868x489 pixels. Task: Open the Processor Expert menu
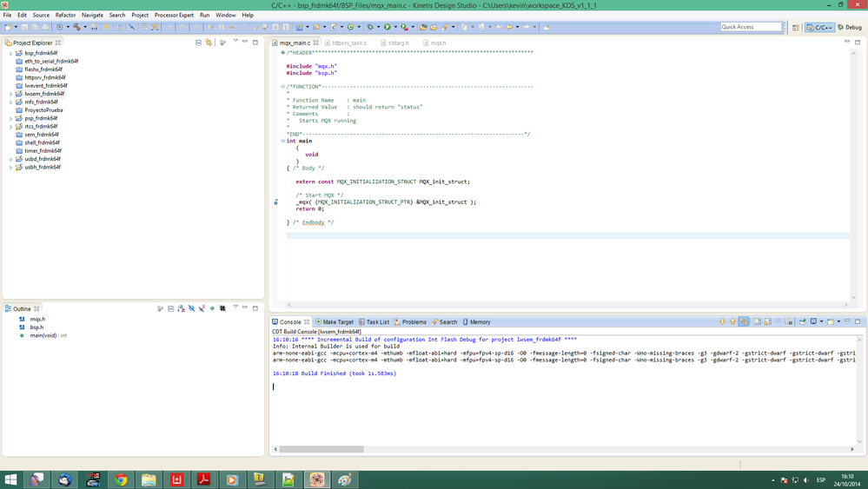[x=174, y=15]
